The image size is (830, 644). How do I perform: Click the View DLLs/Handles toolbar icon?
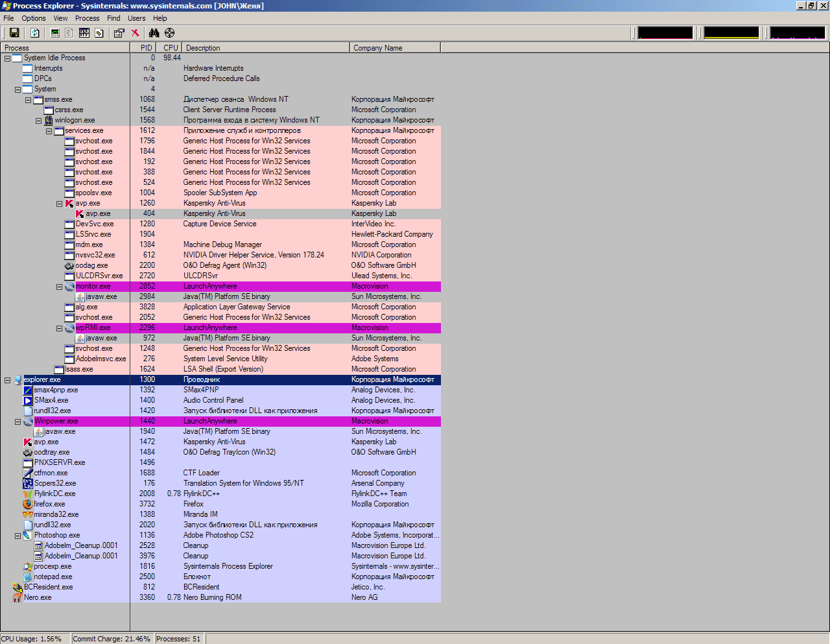pos(99,33)
